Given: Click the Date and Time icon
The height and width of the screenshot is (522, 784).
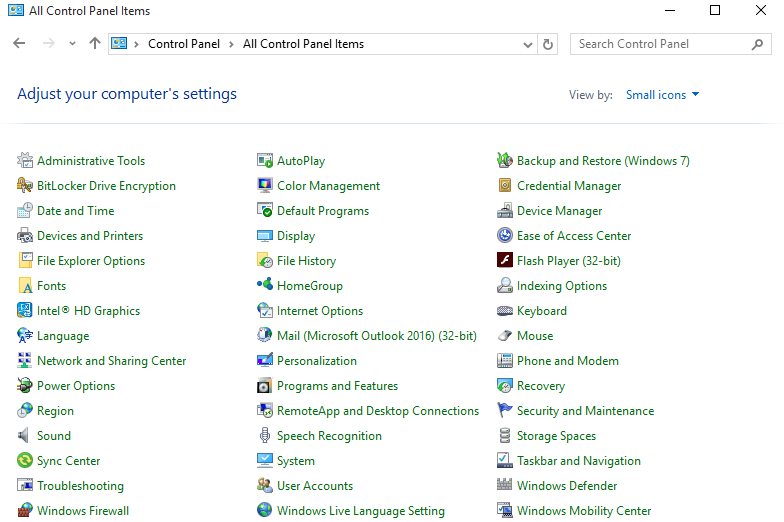Looking at the screenshot, I should pos(24,210).
